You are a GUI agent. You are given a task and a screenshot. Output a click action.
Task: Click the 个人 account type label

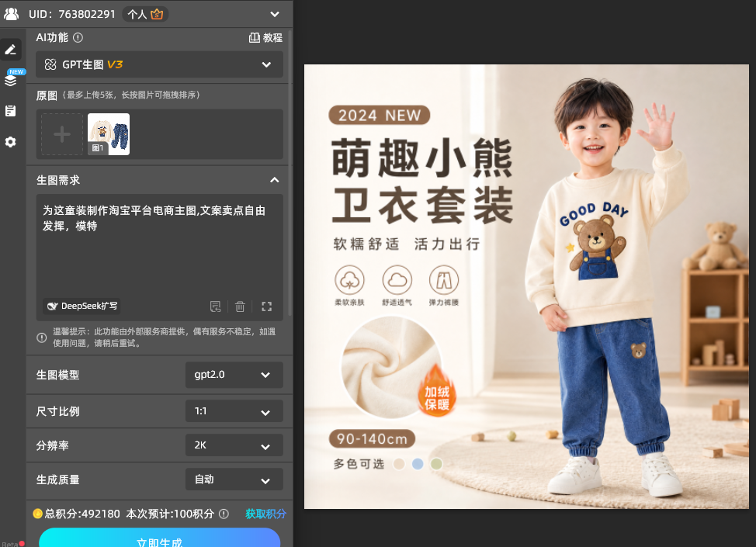pyautogui.click(x=137, y=15)
